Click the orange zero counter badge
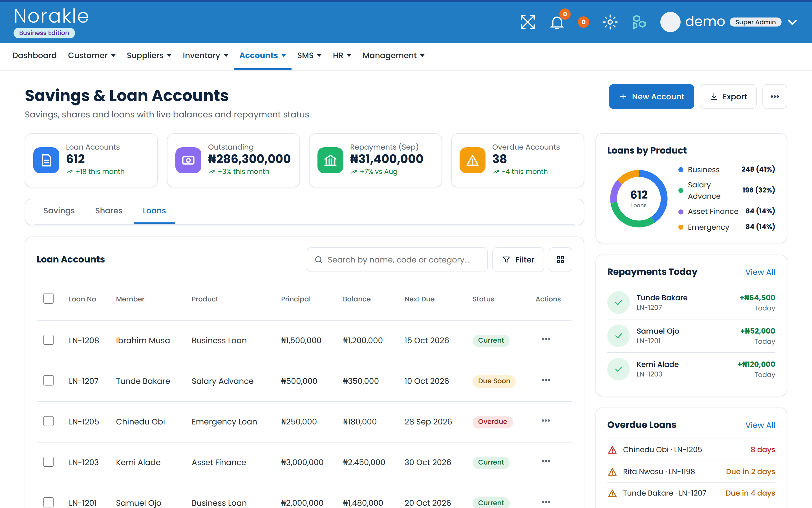 click(x=584, y=22)
